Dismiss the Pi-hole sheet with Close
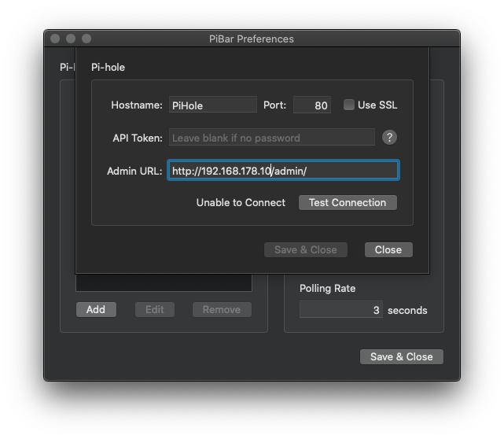 click(x=388, y=250)
